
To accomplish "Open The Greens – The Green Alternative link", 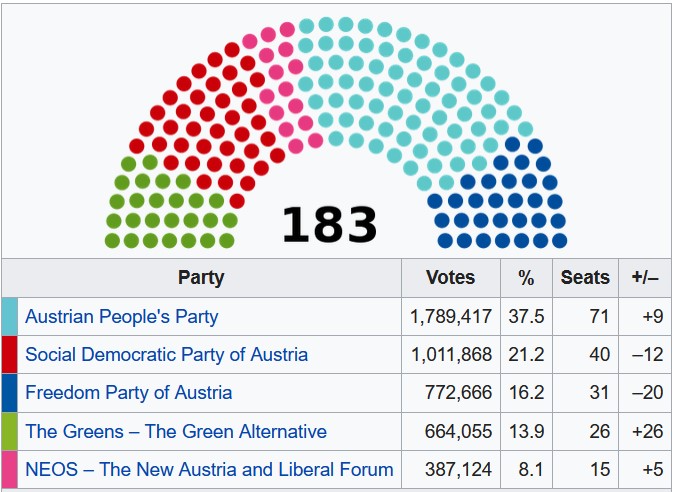I will point(175,432).
